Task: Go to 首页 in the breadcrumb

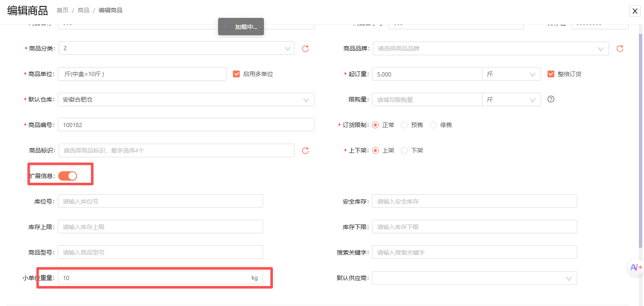Action: pos(62,10)
